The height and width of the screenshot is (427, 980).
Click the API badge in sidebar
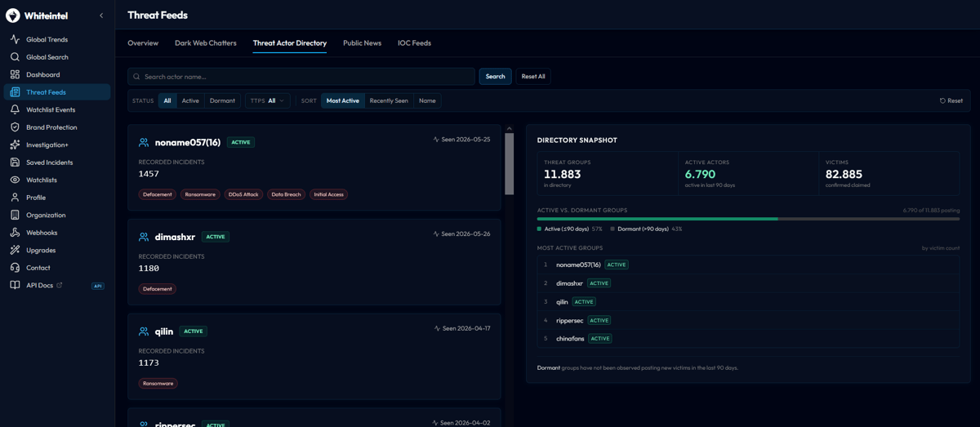tap(98, 286)
